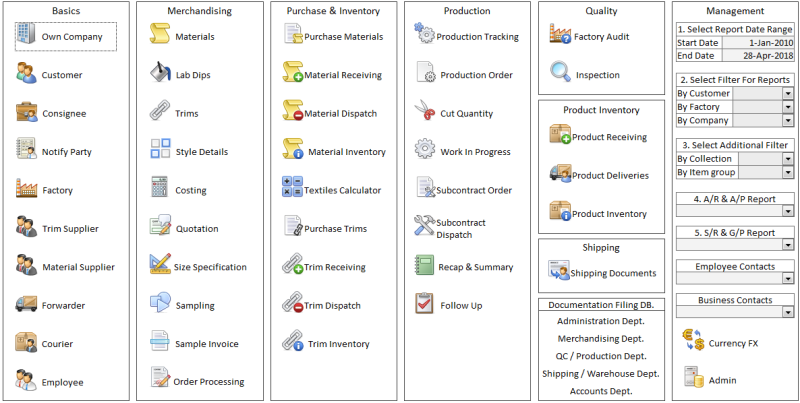Image resolution: width=800 pixels, height=403 pixels.
Task: Click the Start Date field
Action: click(x=756, y=43)
